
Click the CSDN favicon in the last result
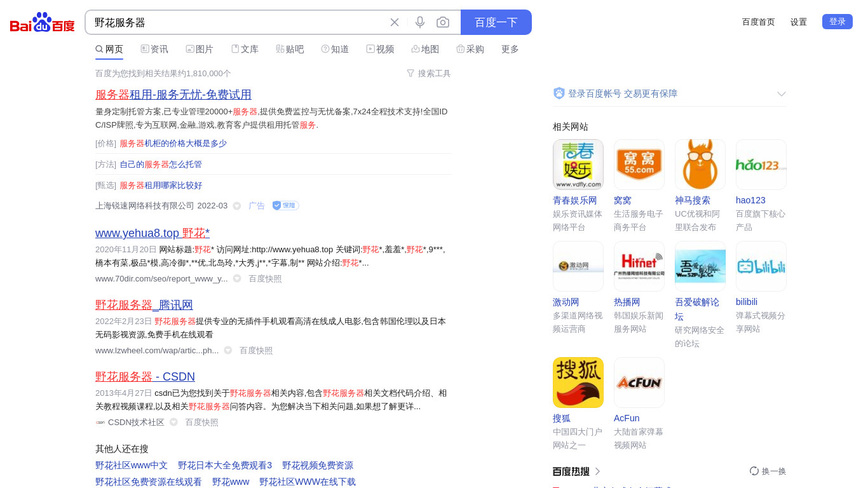click(100, 423)
